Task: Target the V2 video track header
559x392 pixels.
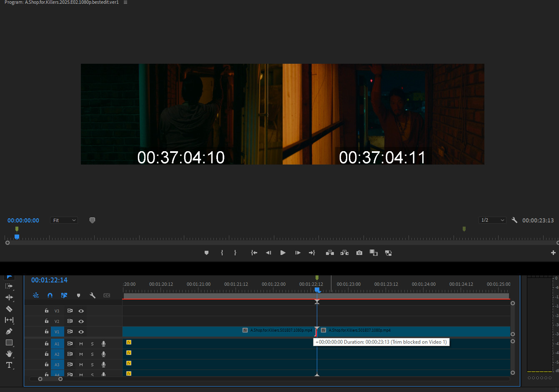Action: point(57,321)
